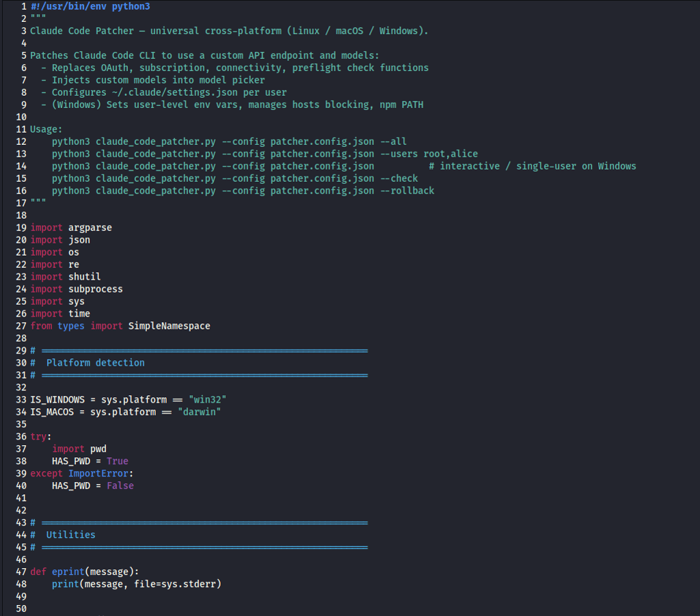Click the opening docstring quotes on line 2

tap(38, 17)
